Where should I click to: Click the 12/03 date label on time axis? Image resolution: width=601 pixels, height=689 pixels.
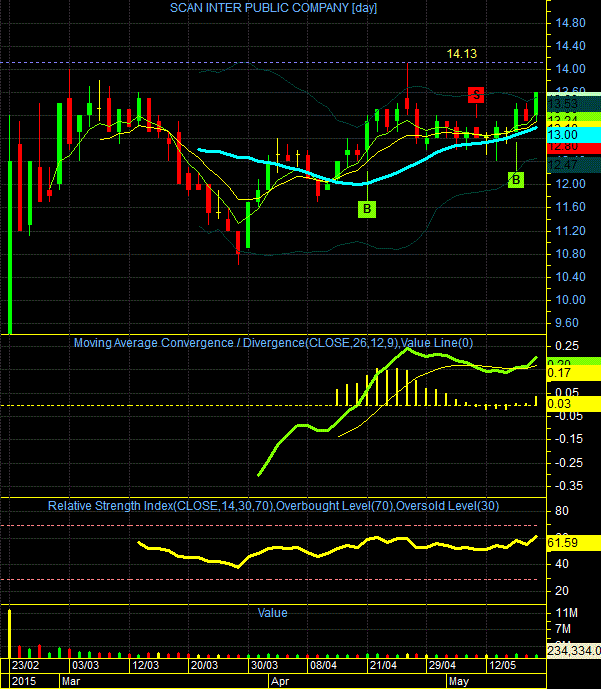pos(145,665)
